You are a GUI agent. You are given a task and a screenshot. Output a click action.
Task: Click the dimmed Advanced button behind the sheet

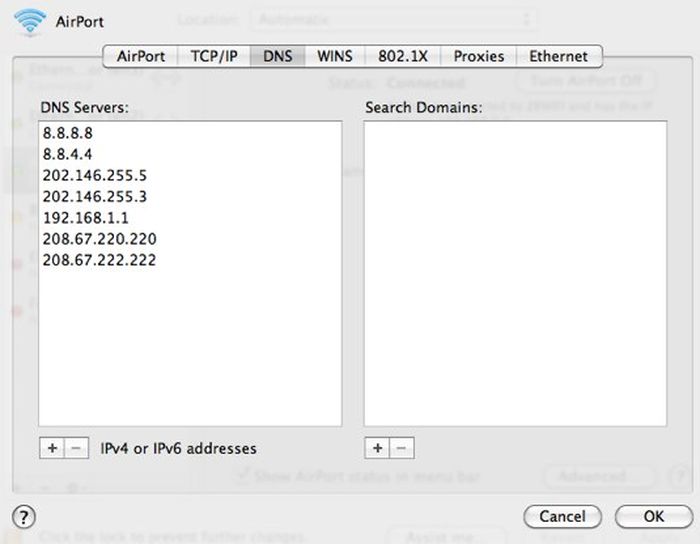click(600, 476)
